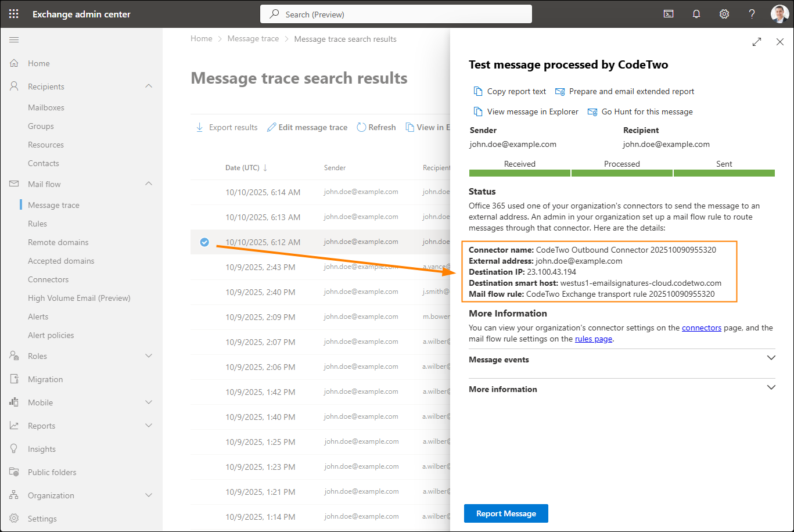Screen dimensions: 794x532
Task: Click the Settings gear in sidebar
Action: 14,519
